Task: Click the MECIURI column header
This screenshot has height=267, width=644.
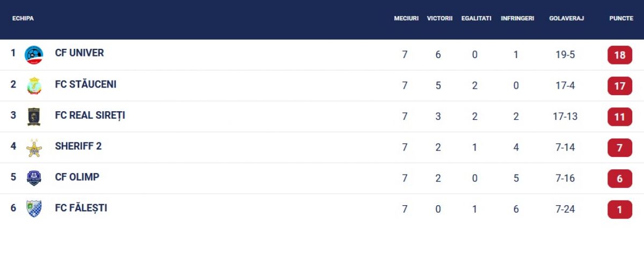Action: 406,18
